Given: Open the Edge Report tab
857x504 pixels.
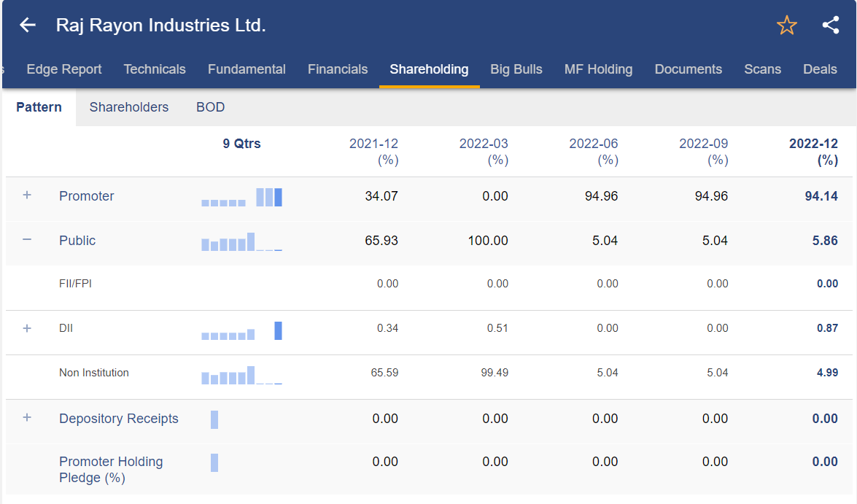Looking at the screenshot, I should click(x=64, y=69).
